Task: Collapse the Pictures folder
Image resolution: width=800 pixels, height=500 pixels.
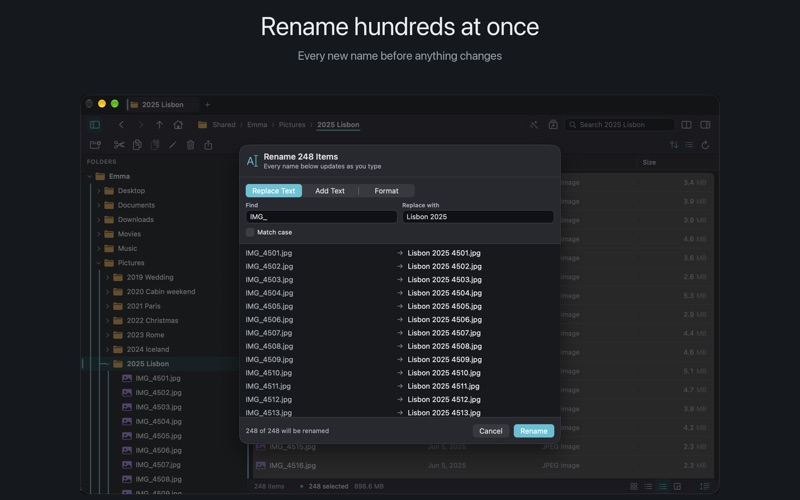Action: pyautogui.click(x=98, y=263)
